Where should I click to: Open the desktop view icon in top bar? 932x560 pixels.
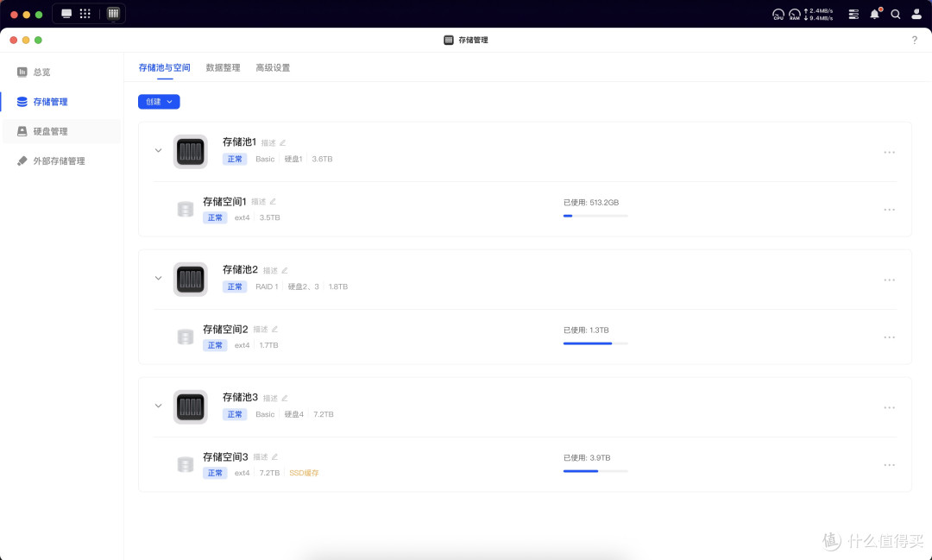click(x=66, y=14)
